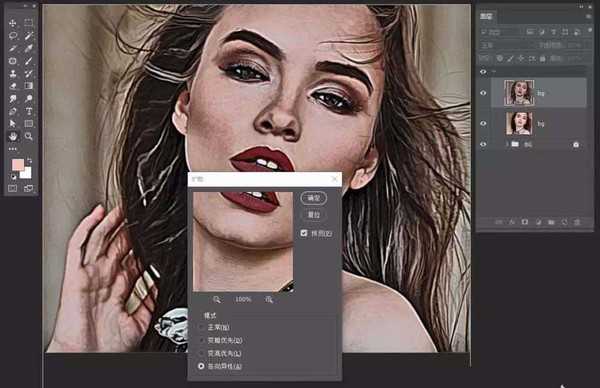
Task: Toggle the Preview checkbox in the dialog
Action: [304, 233]
